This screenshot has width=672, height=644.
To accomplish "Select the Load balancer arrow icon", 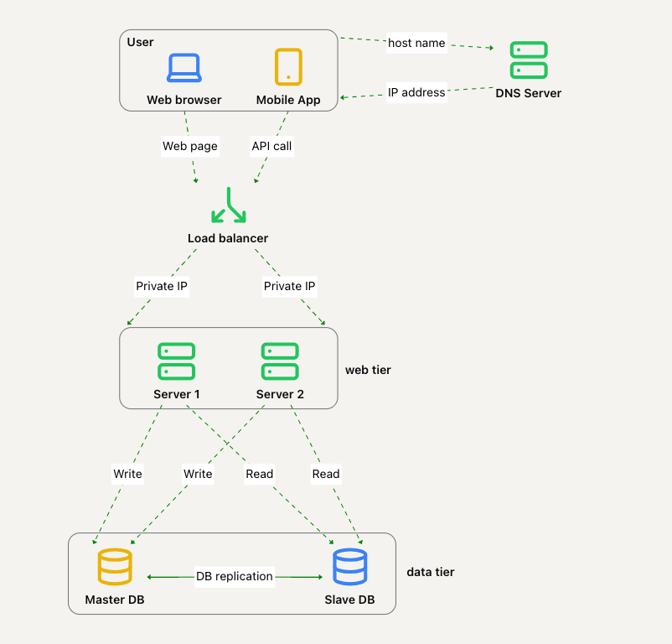I will pos(227,205).
